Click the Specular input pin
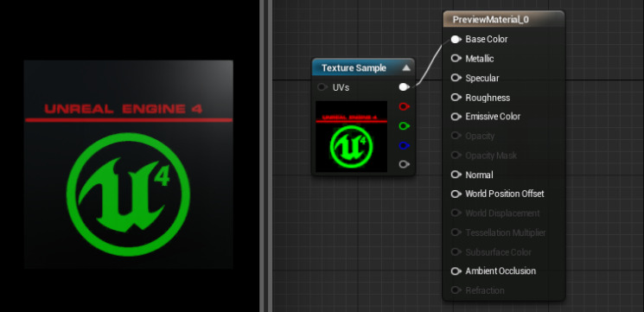 pyautogui.click(x=456, y=78)
